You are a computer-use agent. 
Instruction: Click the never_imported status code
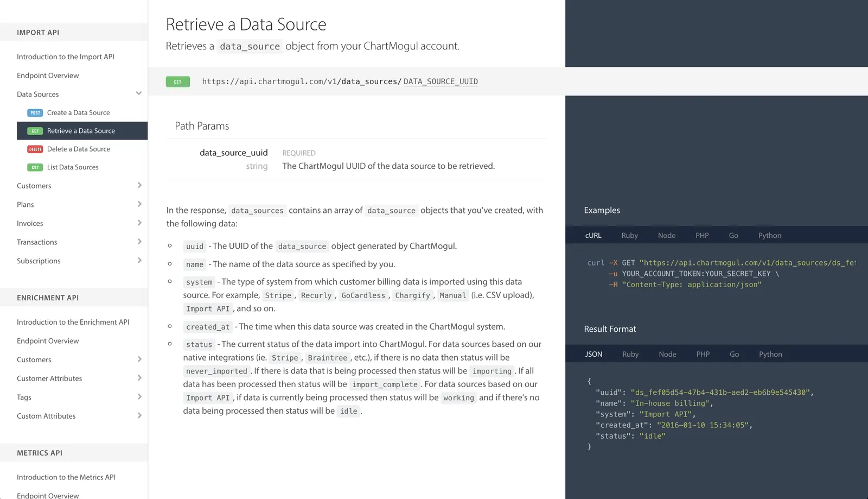(216, 371)
